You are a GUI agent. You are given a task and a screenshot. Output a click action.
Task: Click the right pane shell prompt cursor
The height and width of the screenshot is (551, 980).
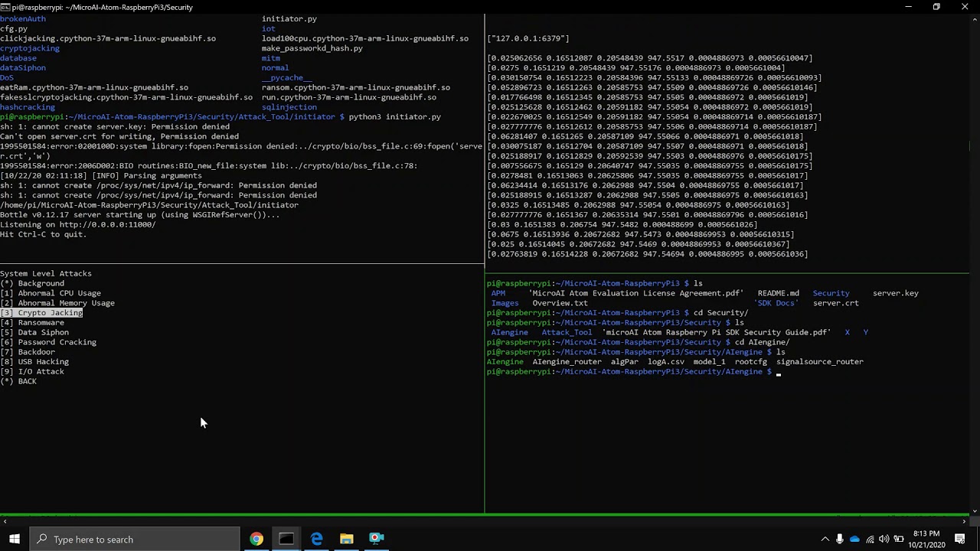779,373
